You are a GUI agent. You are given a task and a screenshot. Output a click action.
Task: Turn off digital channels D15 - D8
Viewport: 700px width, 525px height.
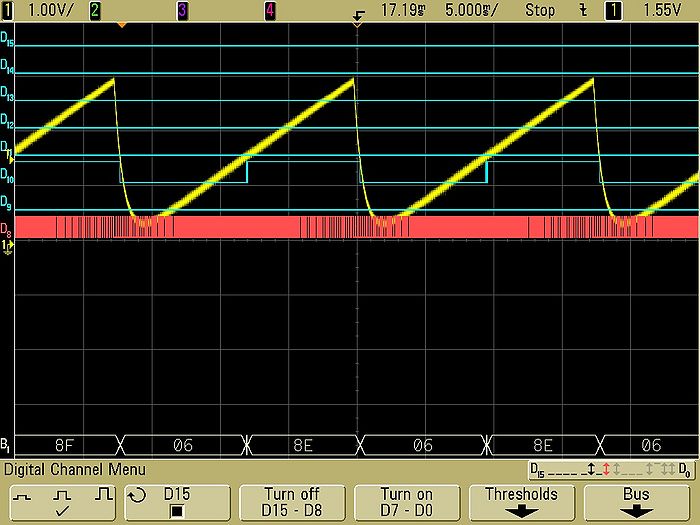point(292,502)
